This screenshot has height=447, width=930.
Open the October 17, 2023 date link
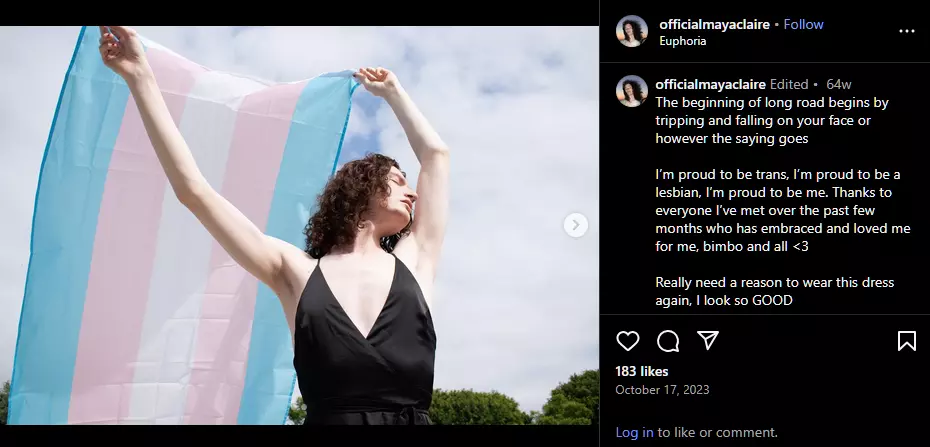point(662,389)
